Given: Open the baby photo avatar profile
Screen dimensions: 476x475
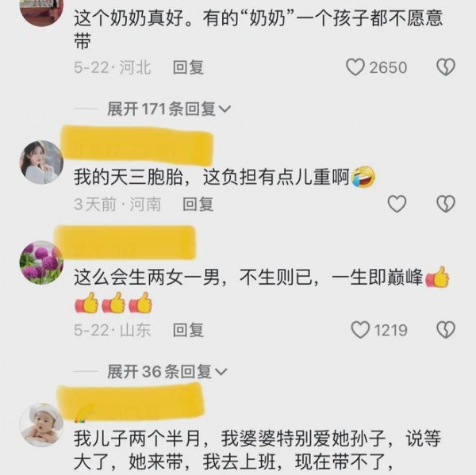Looking at the screenshot, I should pos(41,425).
